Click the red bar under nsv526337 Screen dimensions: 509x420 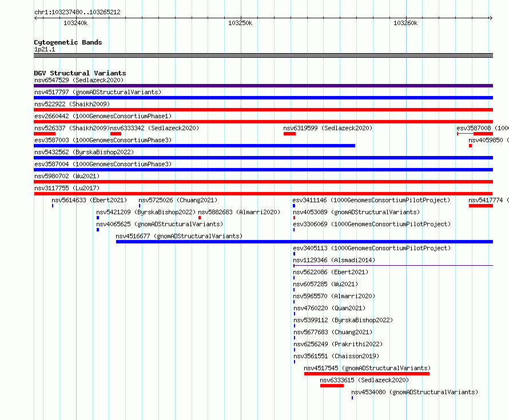(x=45, y=134)
